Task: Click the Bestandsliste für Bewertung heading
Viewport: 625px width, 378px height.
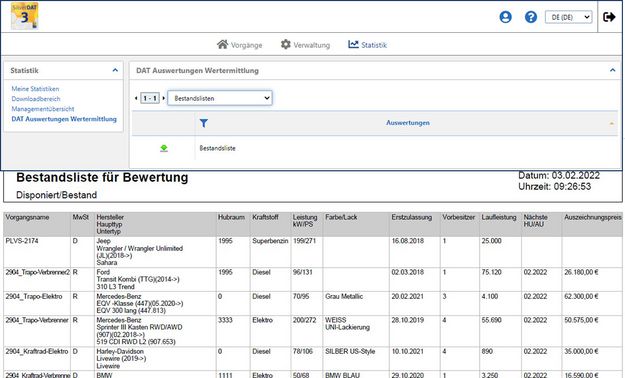Action: click(102, 177)
